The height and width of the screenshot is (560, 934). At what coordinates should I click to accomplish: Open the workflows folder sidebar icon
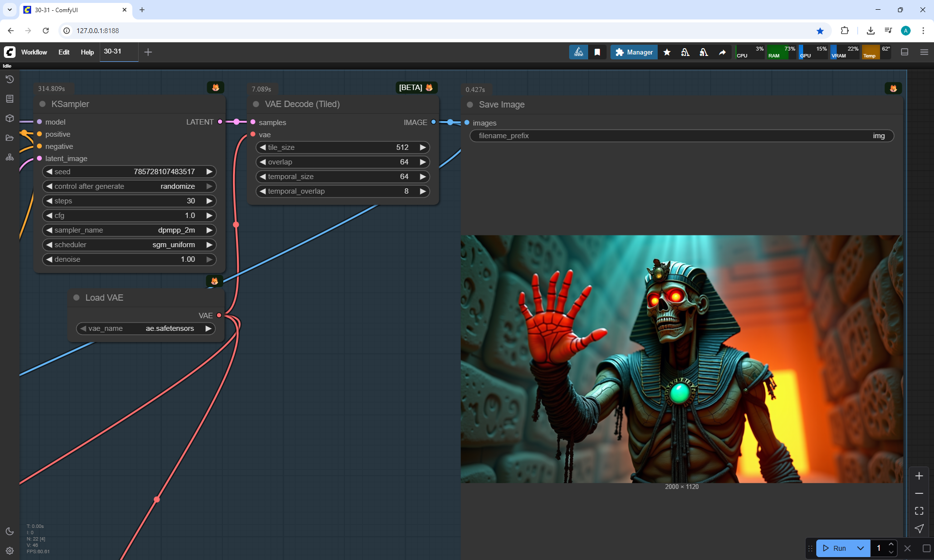click(10, 138)
